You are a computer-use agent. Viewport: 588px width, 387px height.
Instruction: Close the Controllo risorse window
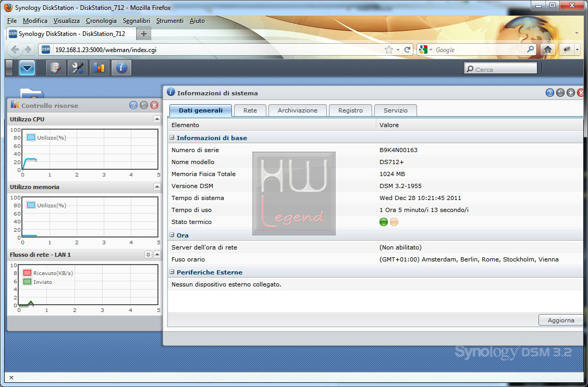154,105
